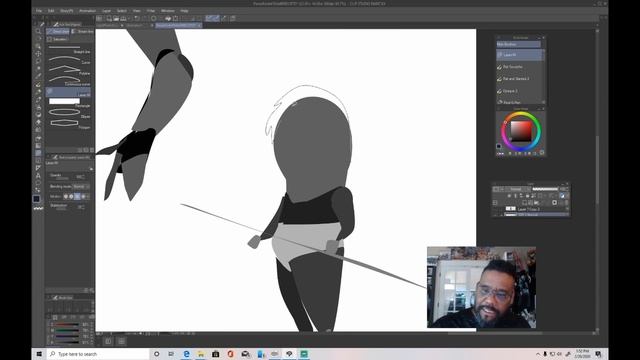Choose the Polyline sub tool
Screen dimensions: 640x360
point(69,71)
